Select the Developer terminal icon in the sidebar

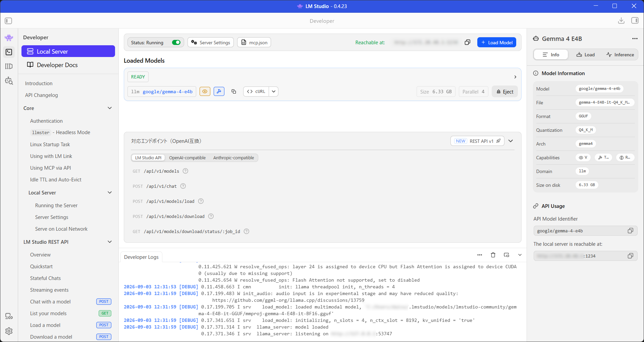pyautogui.click(x=9, y=52)
